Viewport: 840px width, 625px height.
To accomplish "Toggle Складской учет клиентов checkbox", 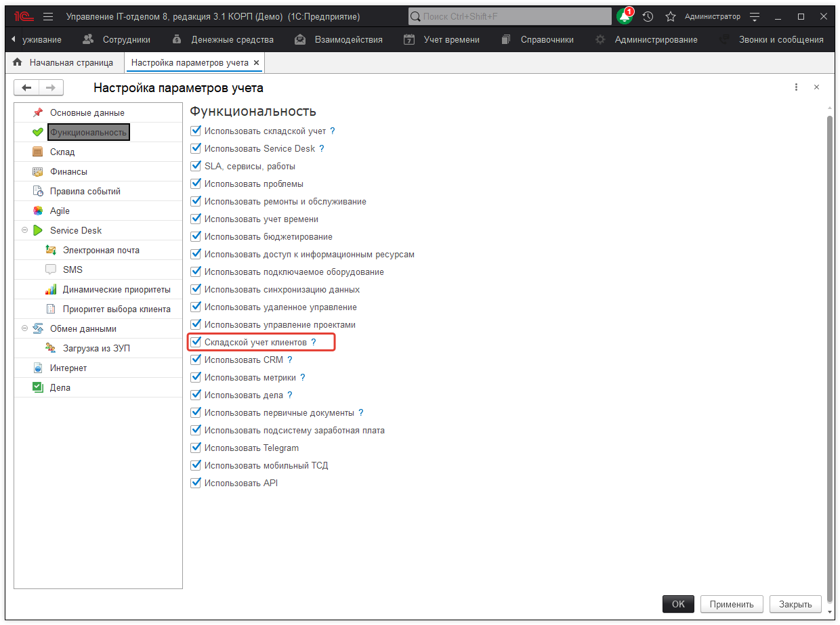I will 196,342.
